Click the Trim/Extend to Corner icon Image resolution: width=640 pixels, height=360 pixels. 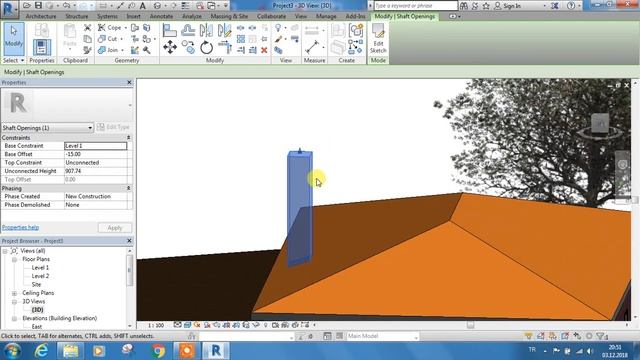pyautogui.click(x=224, y=47)
